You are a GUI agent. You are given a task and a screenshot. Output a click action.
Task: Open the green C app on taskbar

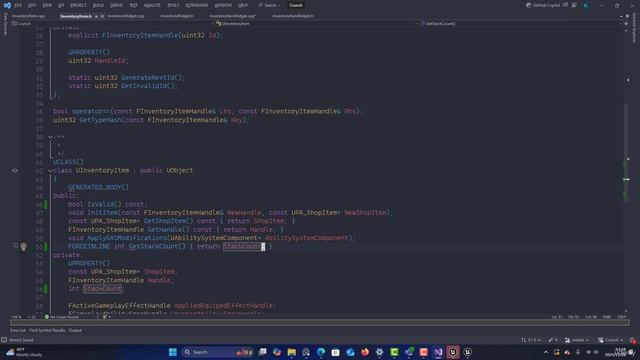(394, 352)
